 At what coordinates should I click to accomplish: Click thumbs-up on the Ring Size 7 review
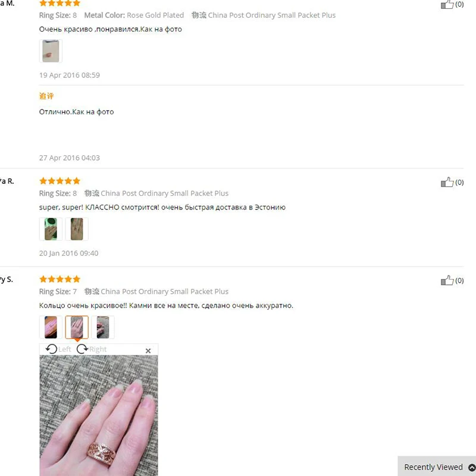coord(447,280)
